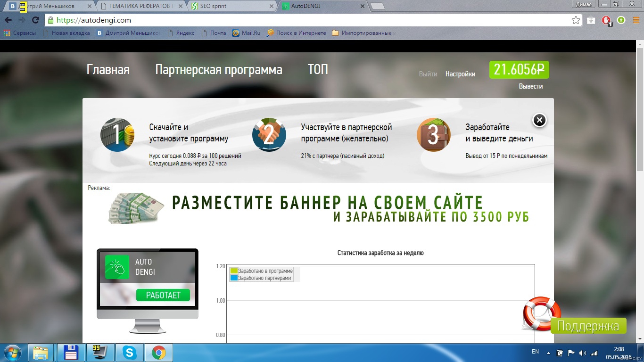The height and width of the screenshot is (362, 644).
Task: Click the volume speaker tray icon
Action: [583, 353]
